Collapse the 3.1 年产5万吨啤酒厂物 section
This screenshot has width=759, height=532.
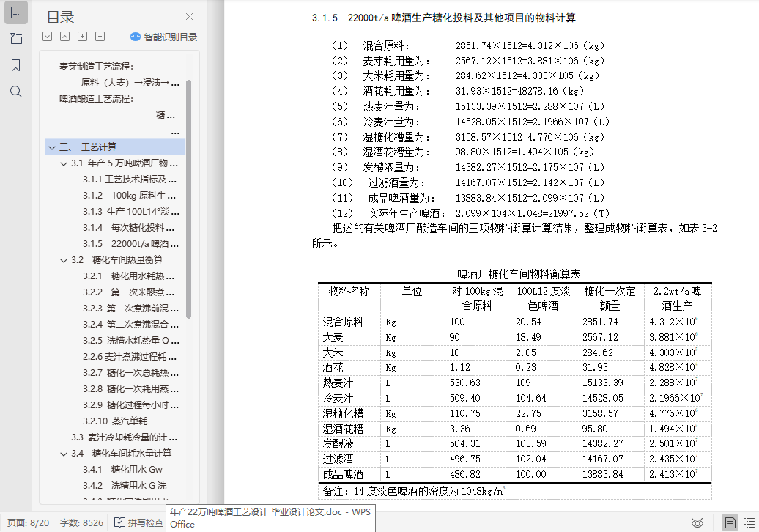click(x=64, y=163)
